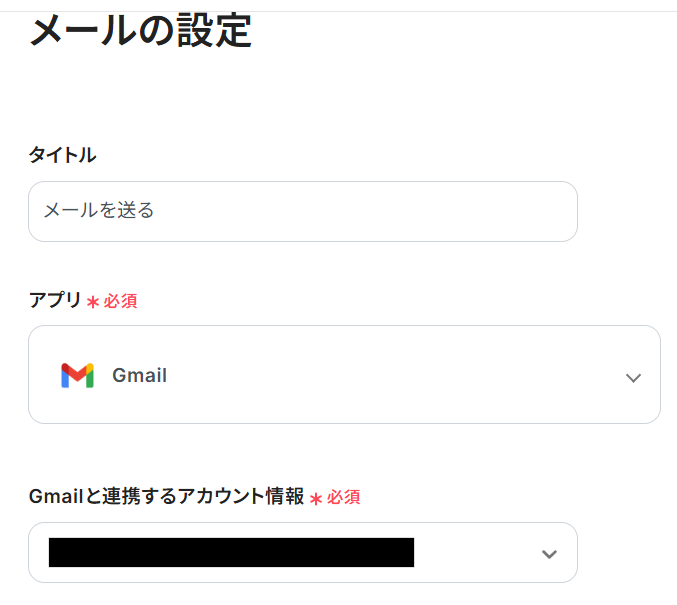Click the Gmail text in app selector

pos(139,376)
